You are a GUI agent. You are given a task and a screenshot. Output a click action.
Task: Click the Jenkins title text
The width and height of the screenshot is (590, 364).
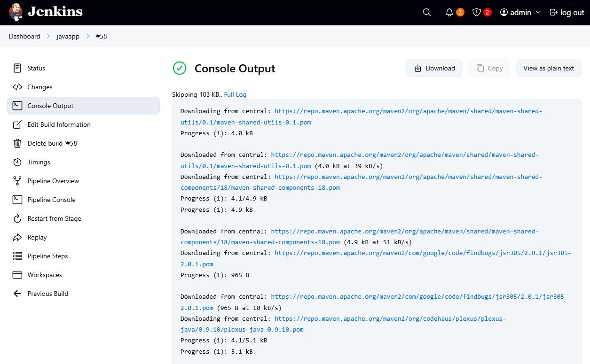(x=55, y=12)
